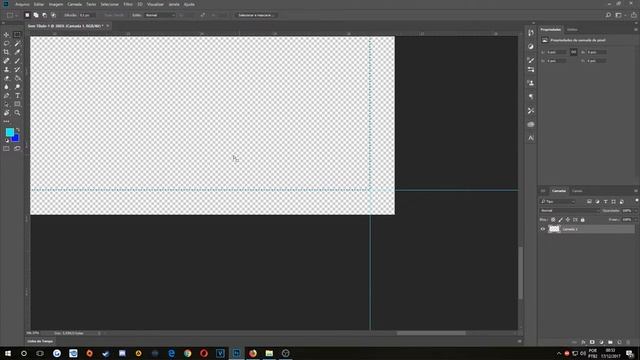Select the Rectangle shape tool

[x=17, y=104]
